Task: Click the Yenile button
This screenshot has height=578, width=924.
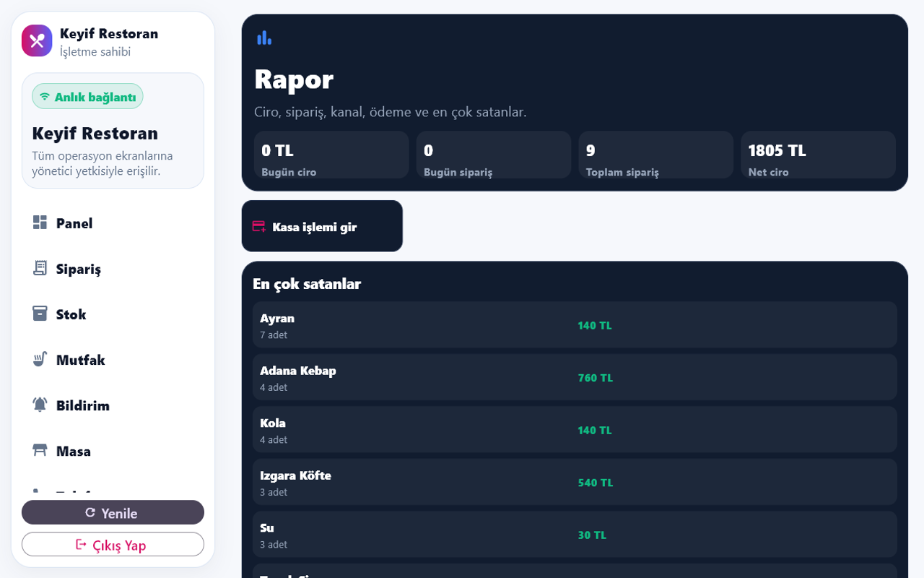Action: [x=113, y=512]
